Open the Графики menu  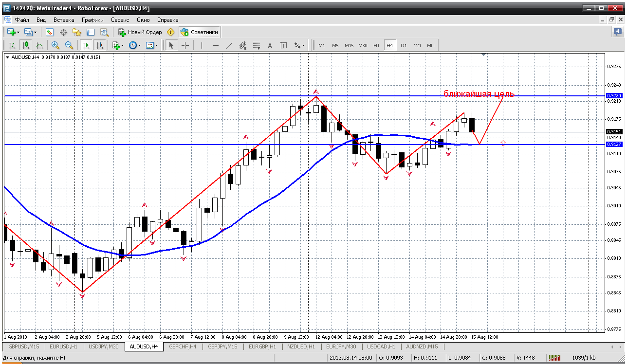pos(92,20)
